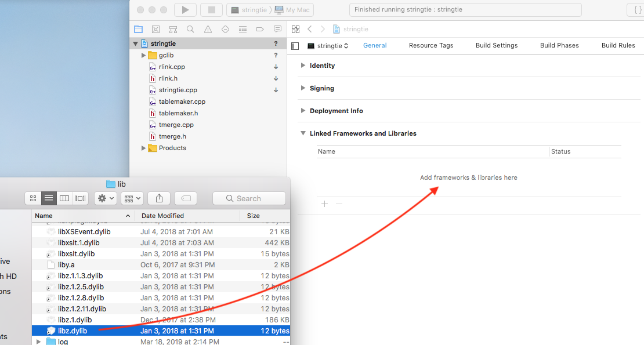Expand the gclib folder group
The image size is (644, 345).
144,55
